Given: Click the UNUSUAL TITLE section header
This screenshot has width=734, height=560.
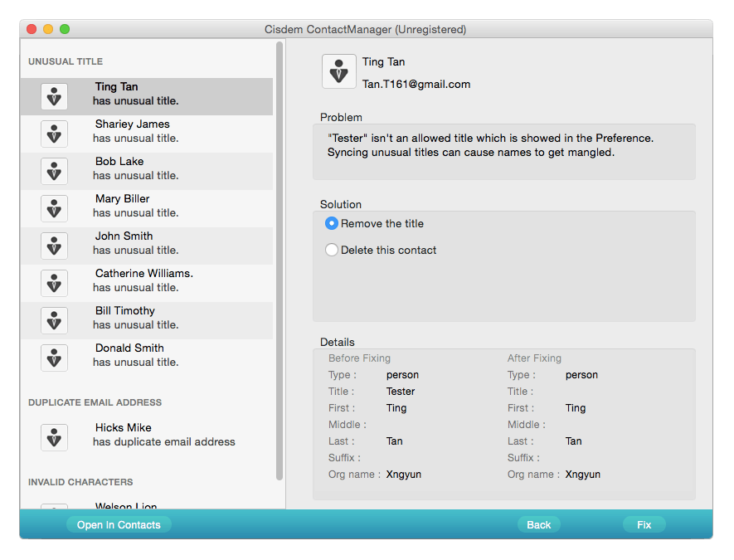Looking at the screenshot, I should (x=66, y=61).
